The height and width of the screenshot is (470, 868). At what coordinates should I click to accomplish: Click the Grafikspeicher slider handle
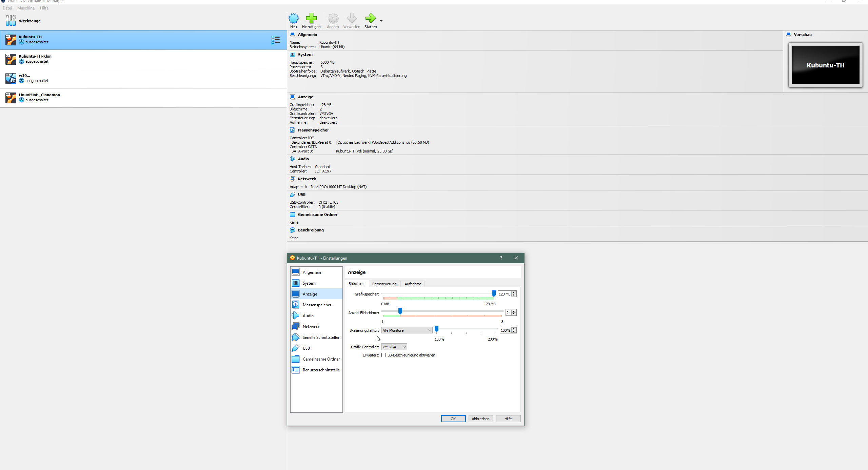coord(494,293)
